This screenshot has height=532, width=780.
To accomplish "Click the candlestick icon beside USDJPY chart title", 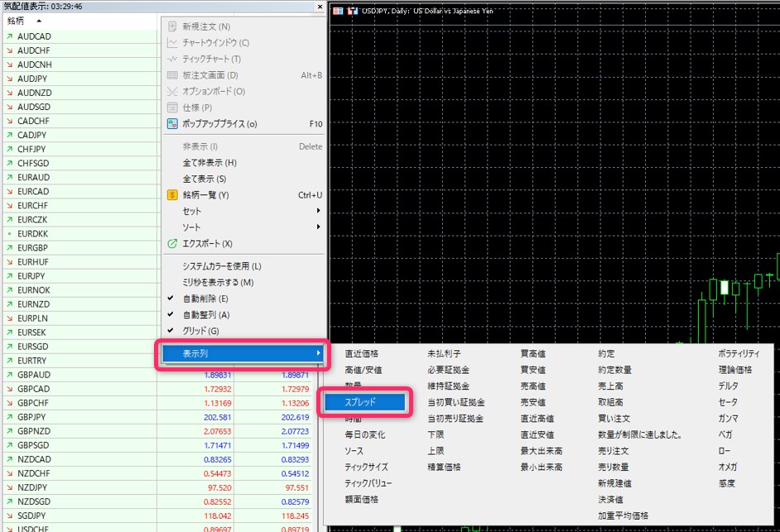I will tap(352, 11).
